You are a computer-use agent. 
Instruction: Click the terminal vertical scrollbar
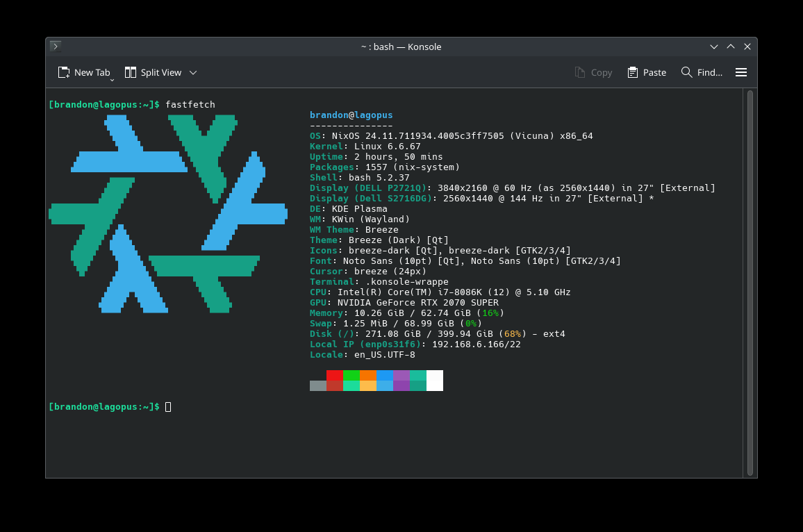(750, 283)
